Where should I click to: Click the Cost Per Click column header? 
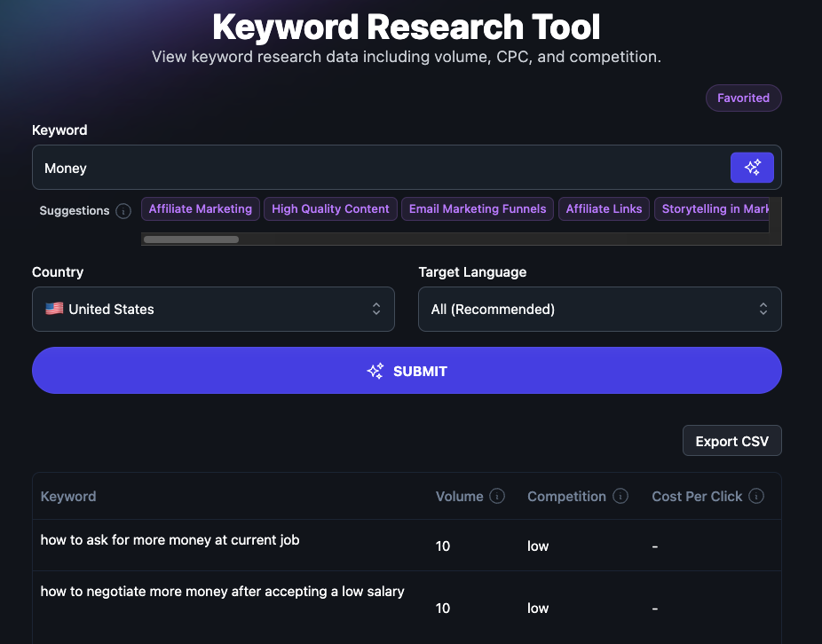697,496
